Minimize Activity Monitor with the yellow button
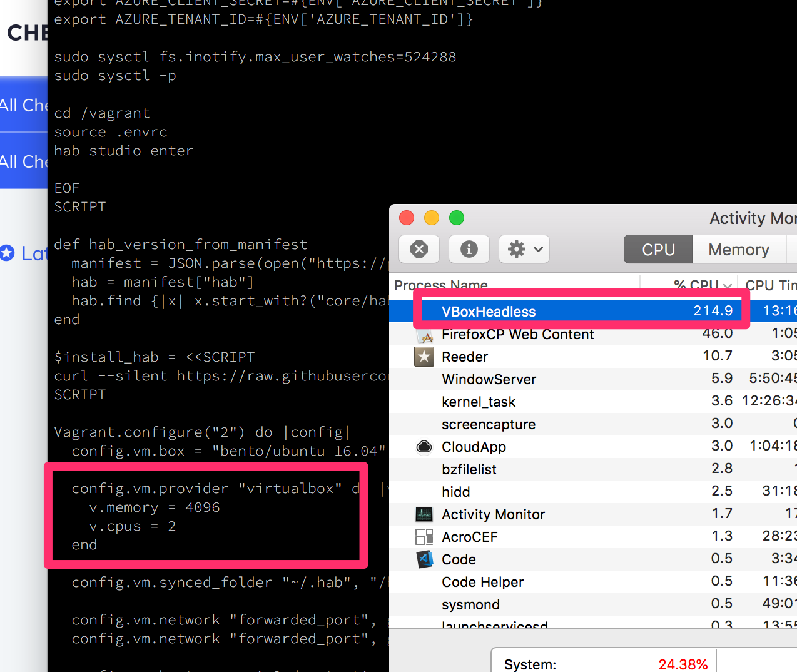 [x=432, y=218]
